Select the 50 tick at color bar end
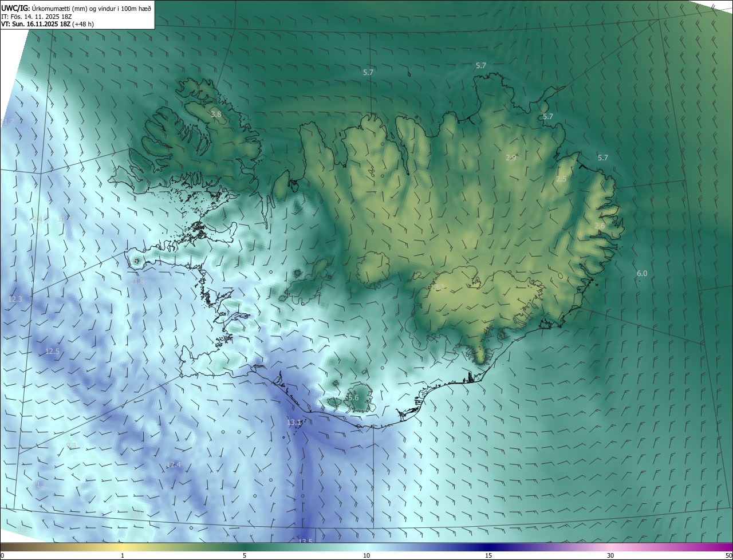 728,555
